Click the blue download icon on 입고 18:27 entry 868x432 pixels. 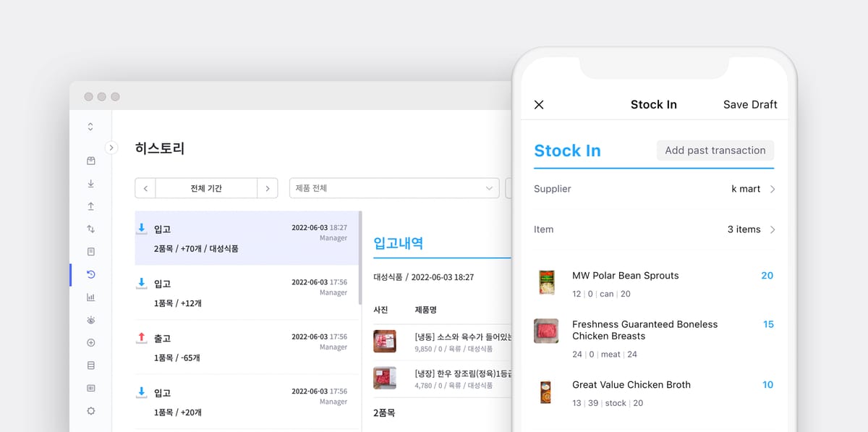click(x=142, y=228)
